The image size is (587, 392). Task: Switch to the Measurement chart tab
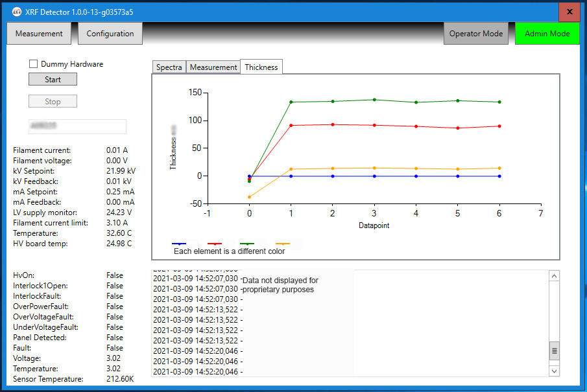[213, 67]
